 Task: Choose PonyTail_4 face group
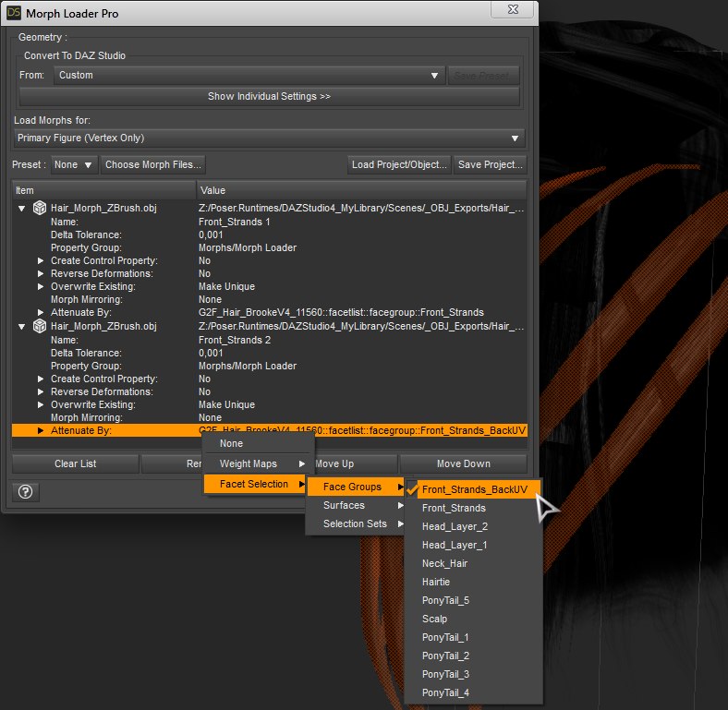[474, 692]
